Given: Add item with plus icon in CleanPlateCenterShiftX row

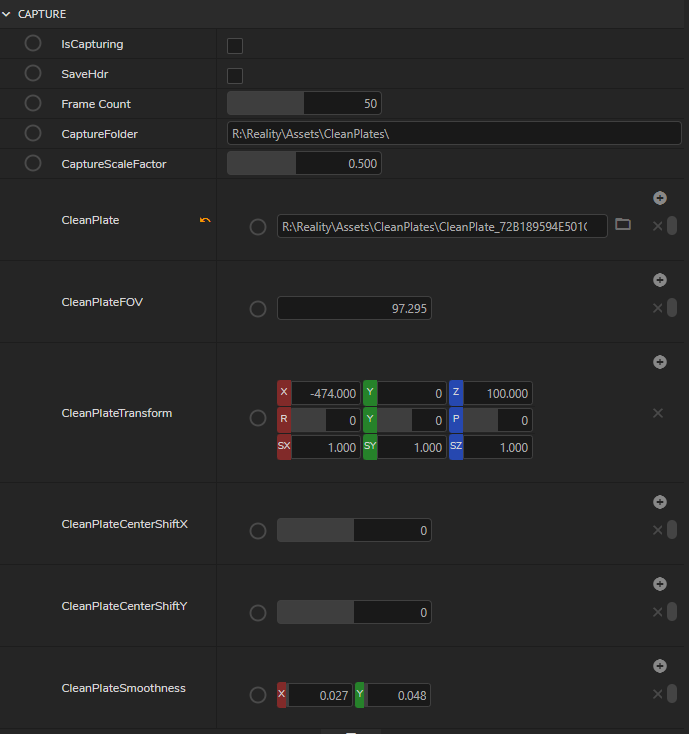Looking at the screenshot, I should click(x=659, y=502).
